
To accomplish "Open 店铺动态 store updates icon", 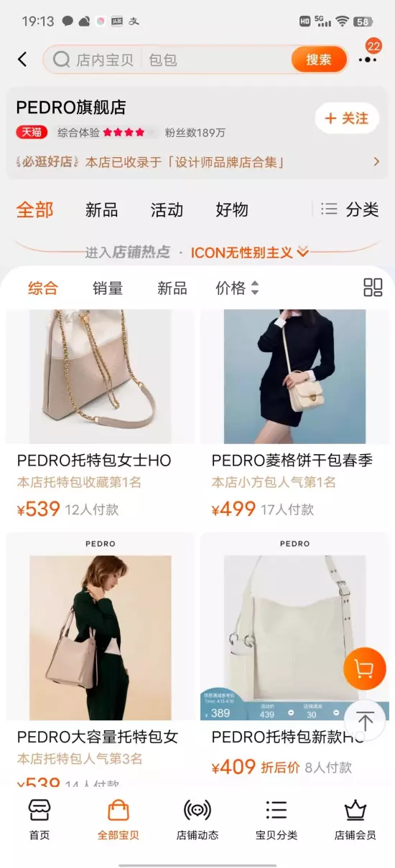I will point(197,821).
